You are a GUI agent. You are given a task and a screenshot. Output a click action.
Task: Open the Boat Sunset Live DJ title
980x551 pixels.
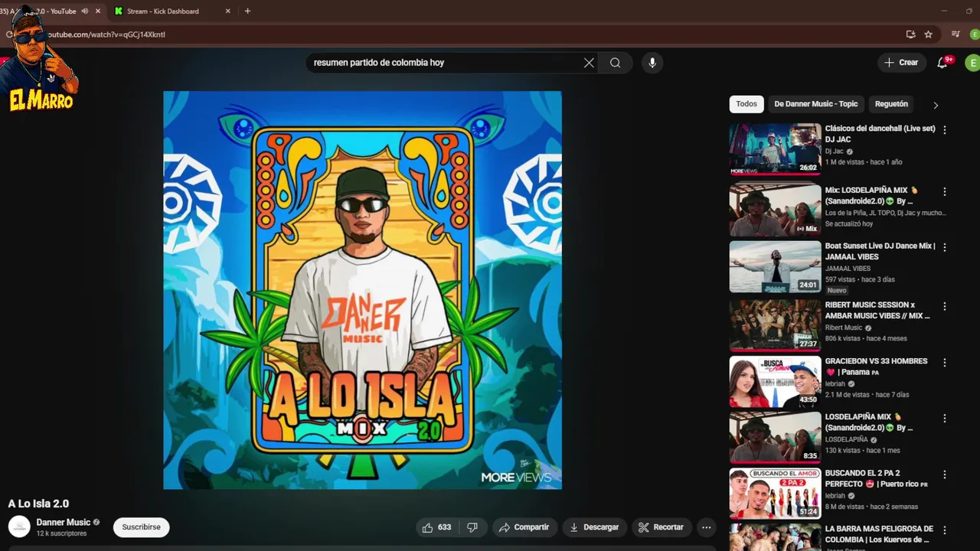pos(880,251)
